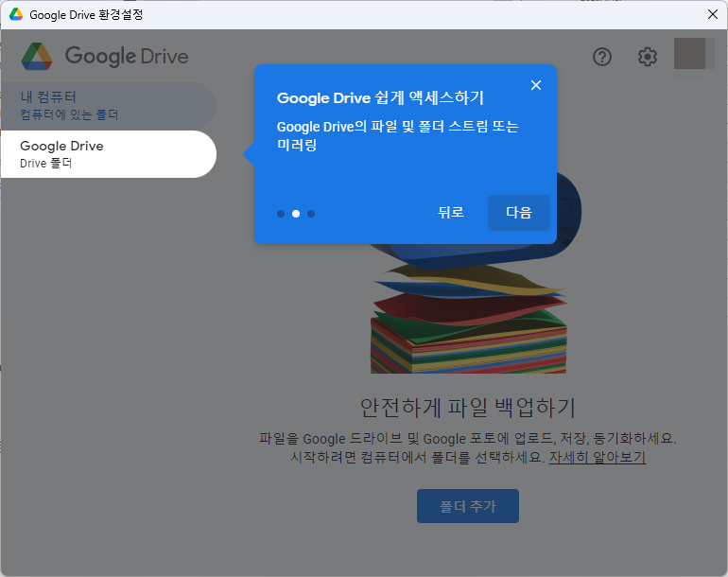
Task: Click the Google Drive logo in header
Action: click(x=38, y=56)
